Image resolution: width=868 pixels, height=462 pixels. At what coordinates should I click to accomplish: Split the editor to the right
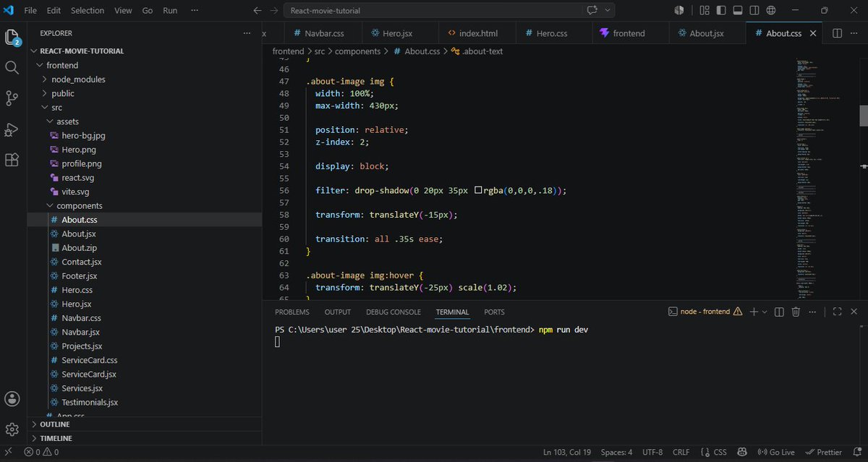tap(837, 33)
